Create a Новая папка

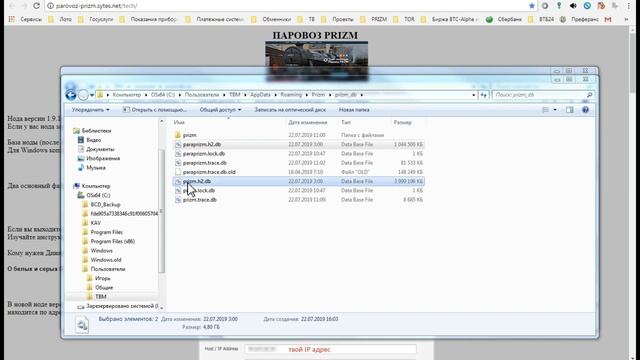coord(354,110)
